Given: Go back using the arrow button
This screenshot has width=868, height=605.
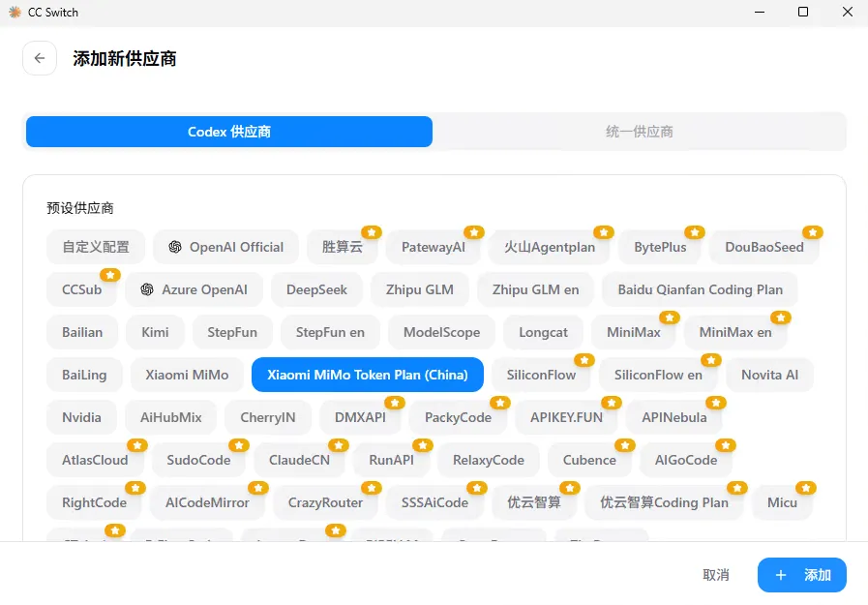Looking at the screenshot, I should point(40,58).
